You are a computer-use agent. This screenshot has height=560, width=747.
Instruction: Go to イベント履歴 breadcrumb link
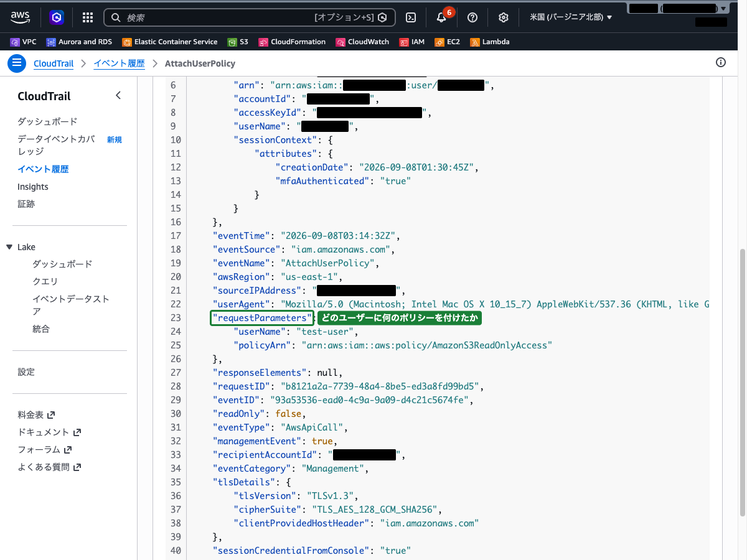pos(119,63)
